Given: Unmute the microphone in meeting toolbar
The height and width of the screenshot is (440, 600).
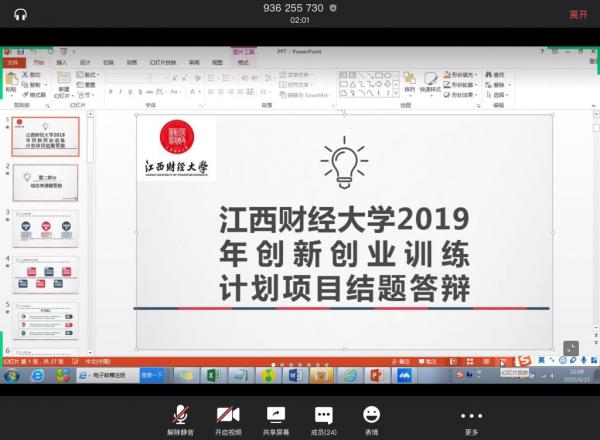Looking at the screenshot, I should (x=180, y=420).
